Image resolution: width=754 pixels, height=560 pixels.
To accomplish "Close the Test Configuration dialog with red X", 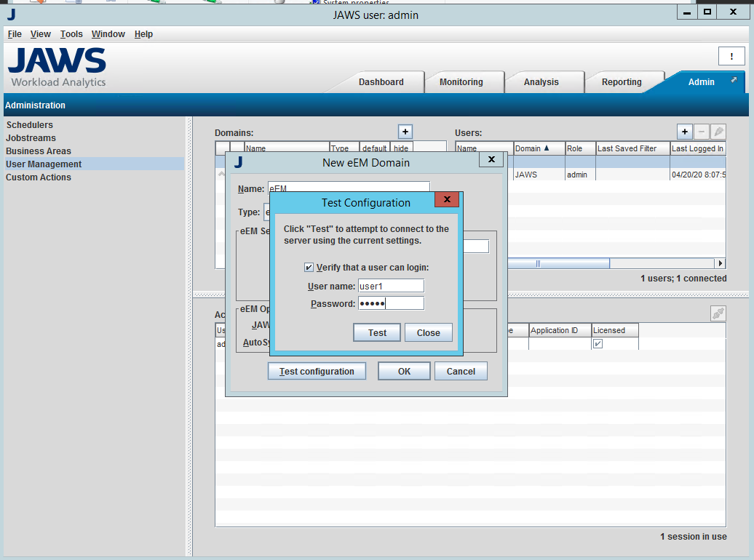I will point(447,199).
